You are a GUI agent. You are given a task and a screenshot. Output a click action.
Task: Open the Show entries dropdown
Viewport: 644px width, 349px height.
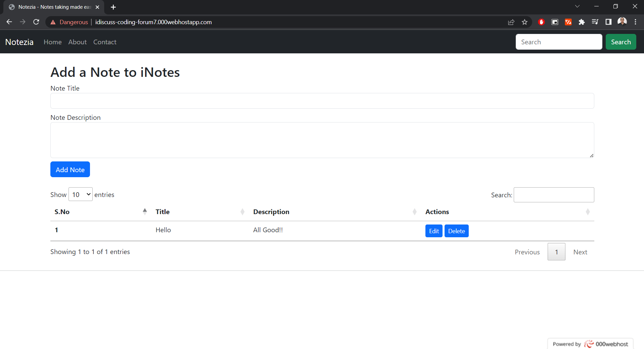[80, 194]
